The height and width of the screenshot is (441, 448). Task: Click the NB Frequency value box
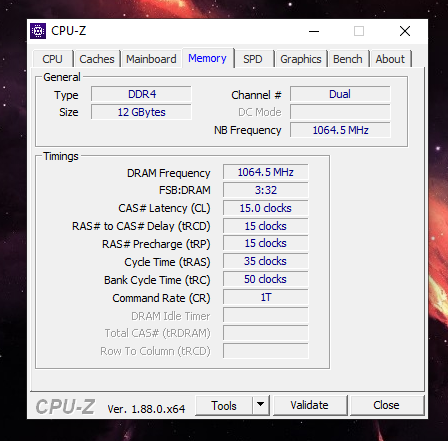340,130
